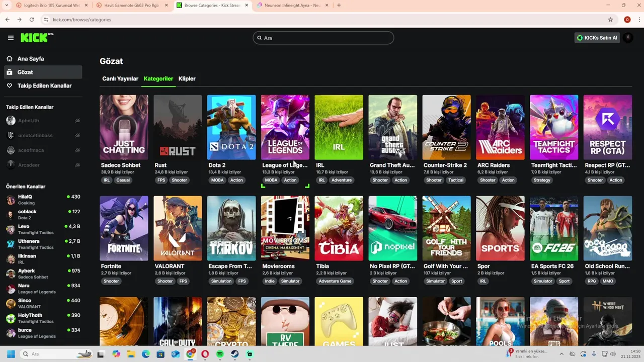Click the heart icon for Takip Edilen Kanallar
Image resolution: width=644 pixels, height=362 pixels.
(x=10, y=86)
